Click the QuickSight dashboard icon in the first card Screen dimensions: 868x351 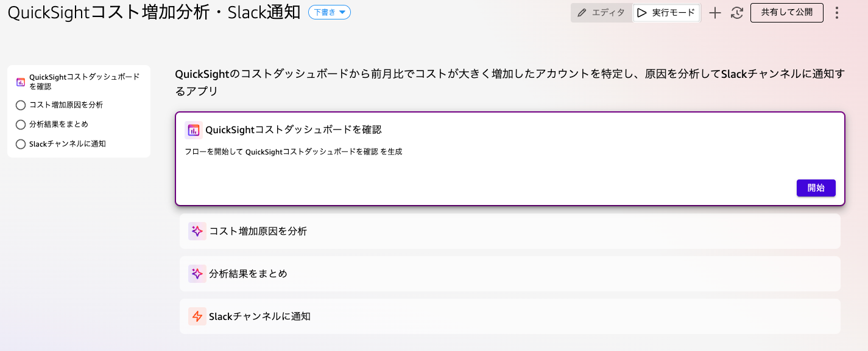pos(194,130)
